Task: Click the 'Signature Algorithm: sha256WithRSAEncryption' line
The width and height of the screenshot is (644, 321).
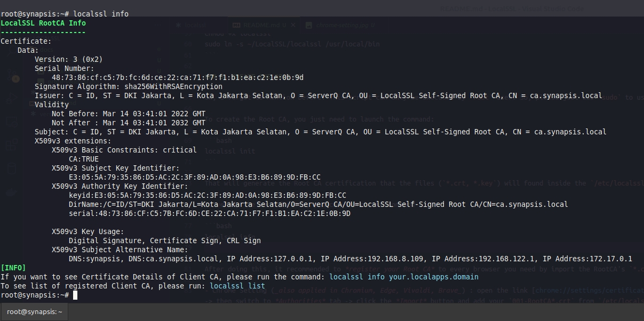Action: click(129, 86)
